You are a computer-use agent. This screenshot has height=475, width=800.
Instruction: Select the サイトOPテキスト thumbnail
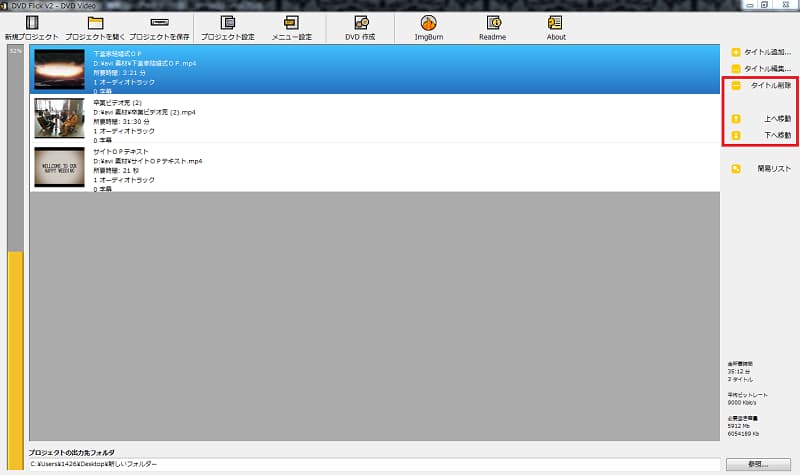[x=59, y=167]
